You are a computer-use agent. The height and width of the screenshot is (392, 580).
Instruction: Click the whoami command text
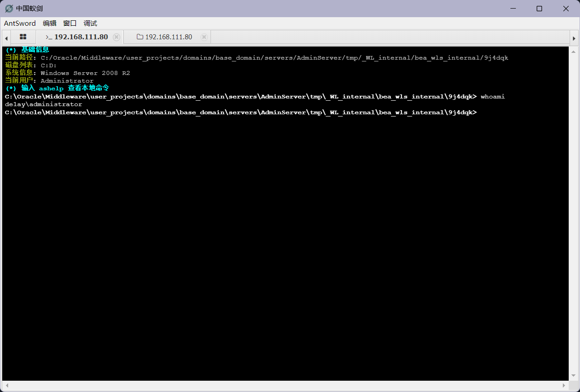pos(493,96)
